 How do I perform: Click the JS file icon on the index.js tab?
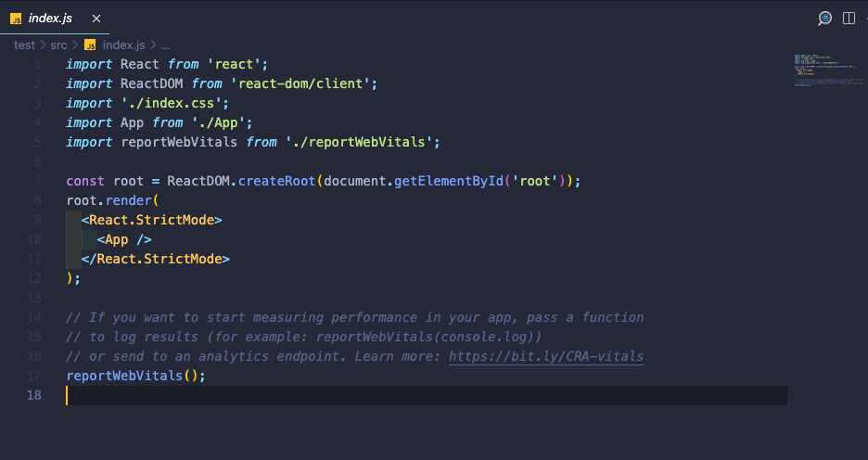coord(16,19)
